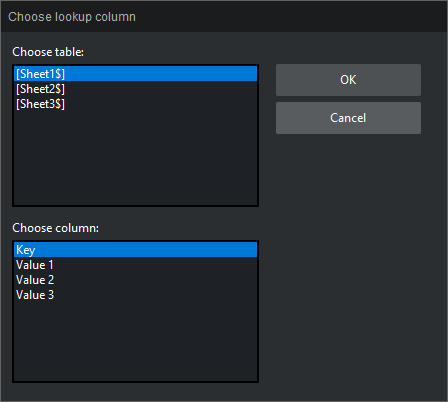Focus the highlighted [Sheet1$] row
448x402 pixels.
(135, 74)
